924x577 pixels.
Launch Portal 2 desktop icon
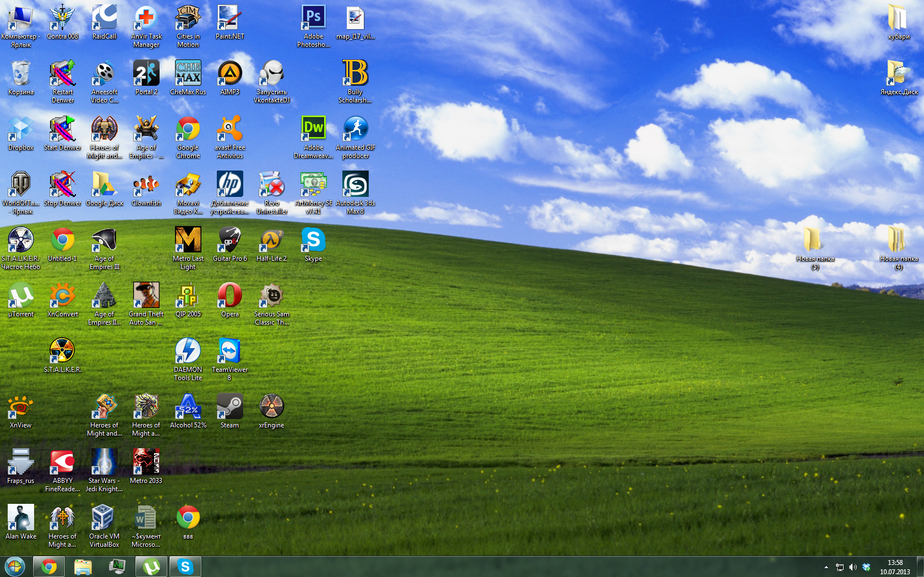tap(146, 78)
